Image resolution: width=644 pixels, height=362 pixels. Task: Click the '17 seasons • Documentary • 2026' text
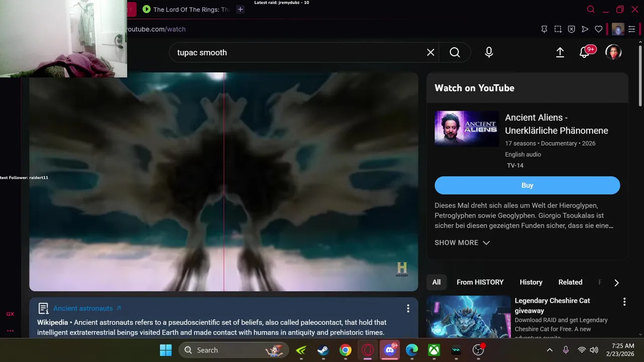[550, 143]
